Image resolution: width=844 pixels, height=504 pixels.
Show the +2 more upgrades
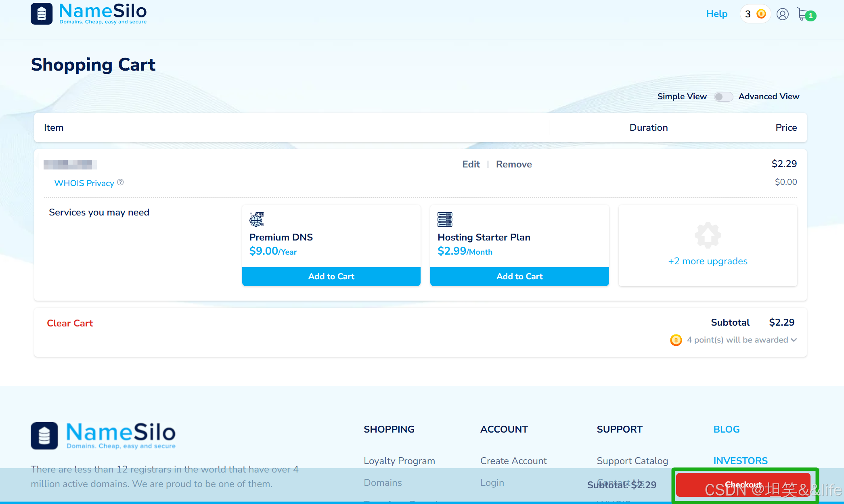coord(708,261)
